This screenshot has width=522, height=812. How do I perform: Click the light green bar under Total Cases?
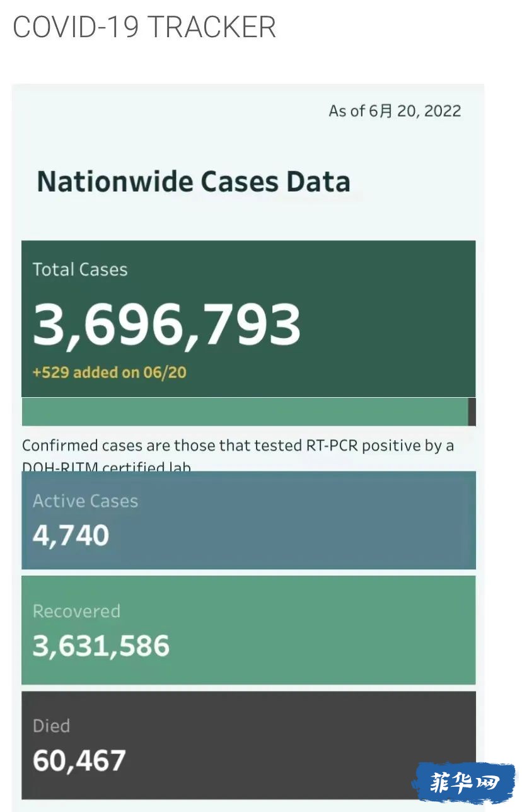click(x=245, y=412)
